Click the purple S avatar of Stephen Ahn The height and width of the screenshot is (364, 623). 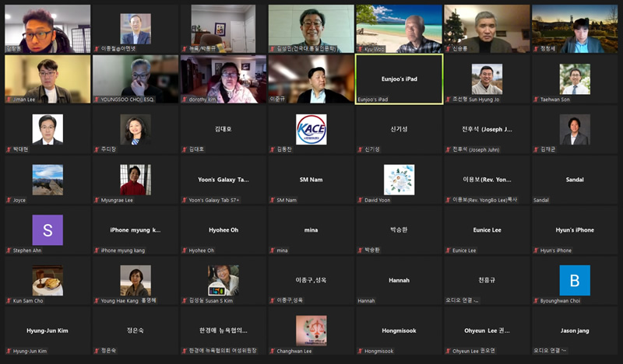click(x=48, y=230)
